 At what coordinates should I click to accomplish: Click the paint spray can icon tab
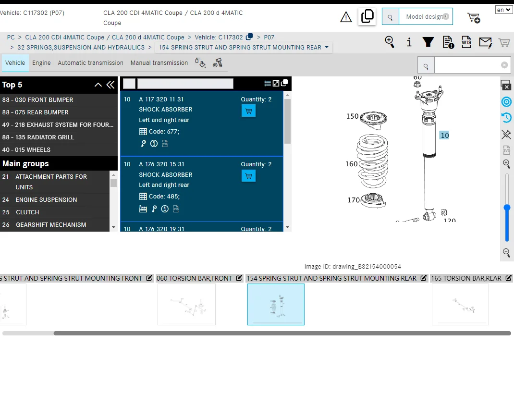tap(200, 62)
